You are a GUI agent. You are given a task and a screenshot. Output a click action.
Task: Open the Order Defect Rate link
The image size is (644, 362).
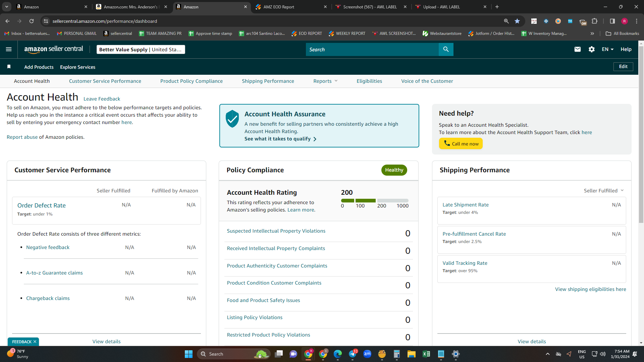42,205
